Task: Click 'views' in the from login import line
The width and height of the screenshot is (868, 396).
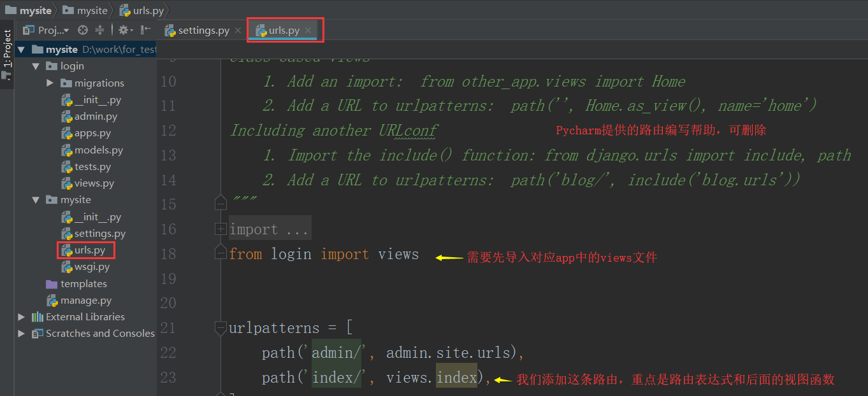Action: pyautogui.click(x=398, y=254)
